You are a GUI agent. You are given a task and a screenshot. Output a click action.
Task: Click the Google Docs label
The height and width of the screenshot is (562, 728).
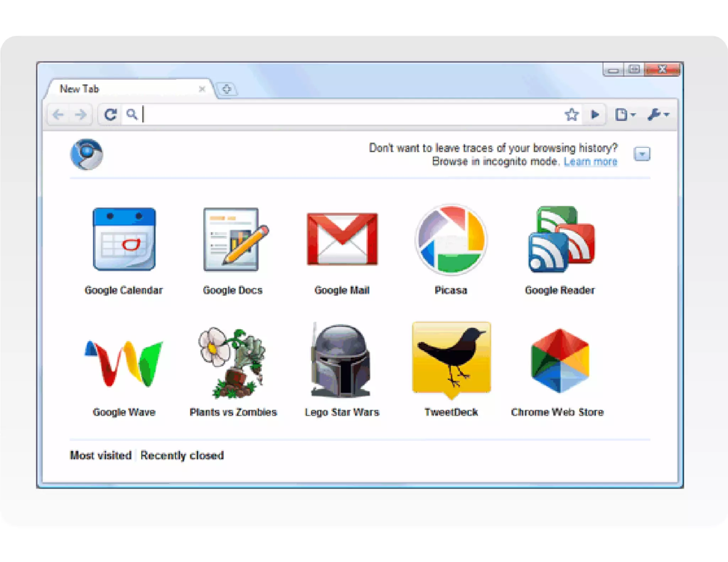(233, 291)
